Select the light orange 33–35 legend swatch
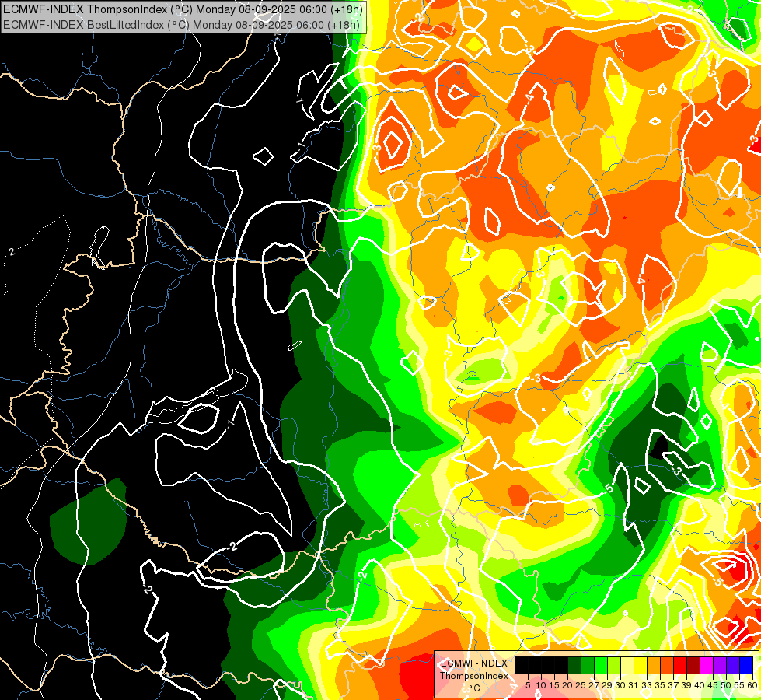Viewport: 761px width, 700px height. 654,665
